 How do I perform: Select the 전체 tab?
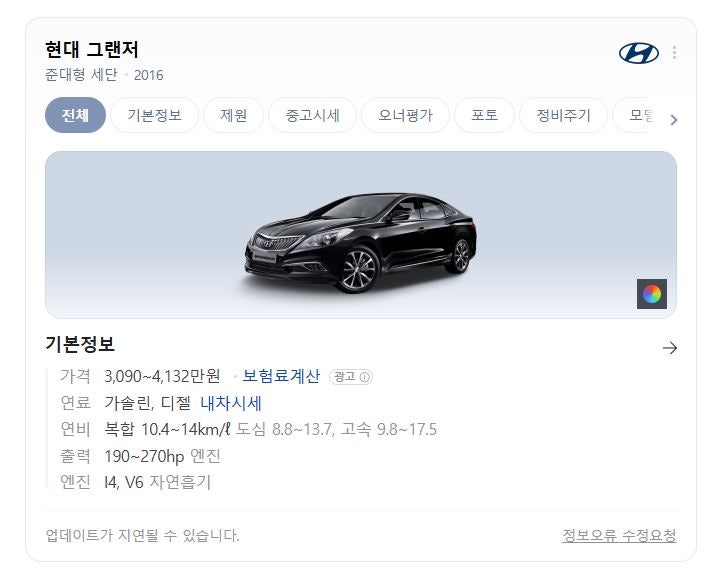(x=75, y=115)
